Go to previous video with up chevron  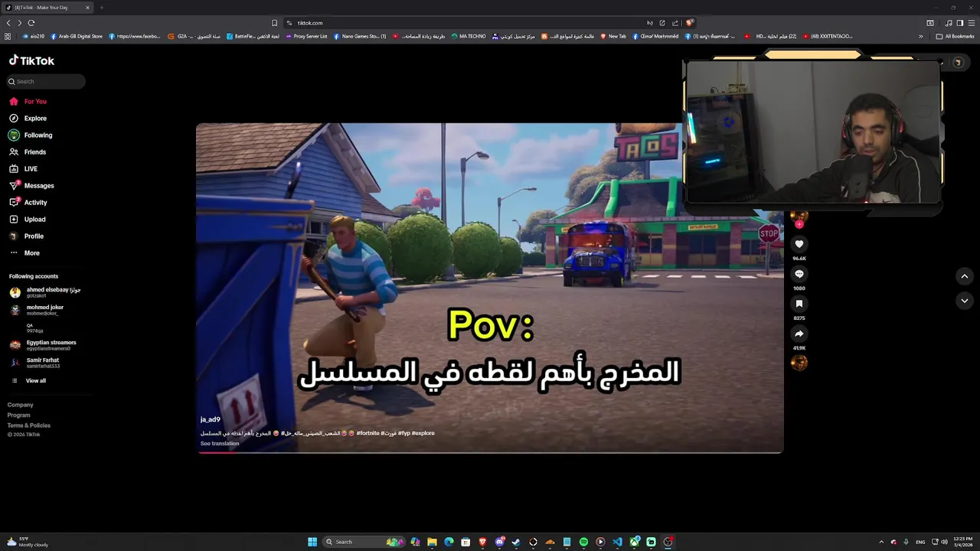pos(964,276)
